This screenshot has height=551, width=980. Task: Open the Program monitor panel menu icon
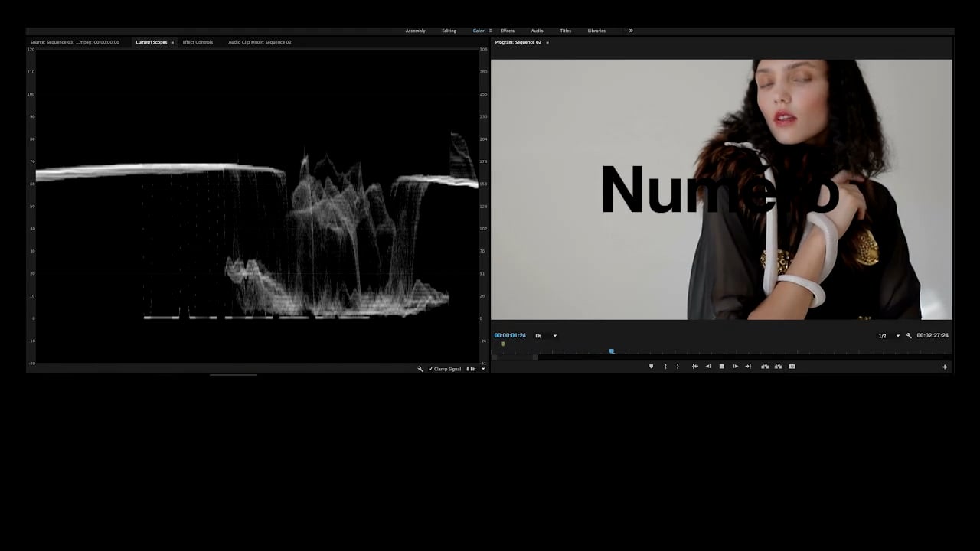(547, 42)
